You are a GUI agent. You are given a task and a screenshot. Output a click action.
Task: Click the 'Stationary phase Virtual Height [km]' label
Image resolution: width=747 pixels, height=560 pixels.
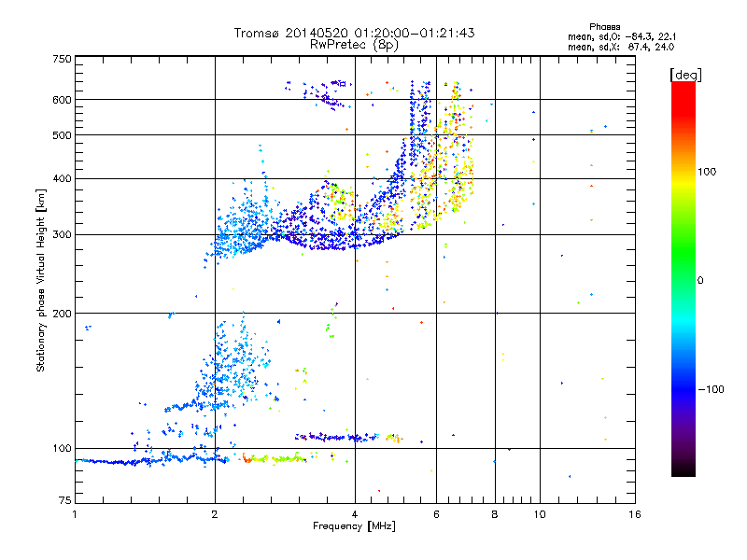[41, 280]
